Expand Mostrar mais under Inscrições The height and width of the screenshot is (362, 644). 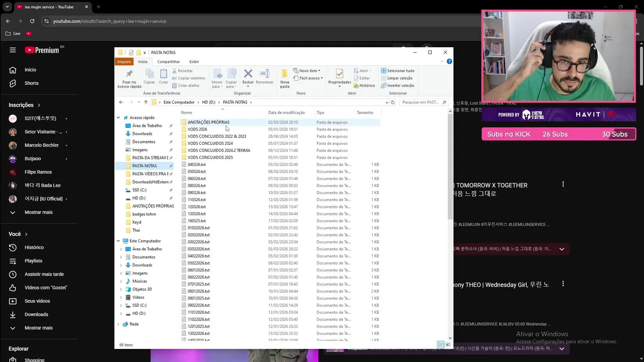[x=38, y=212]
